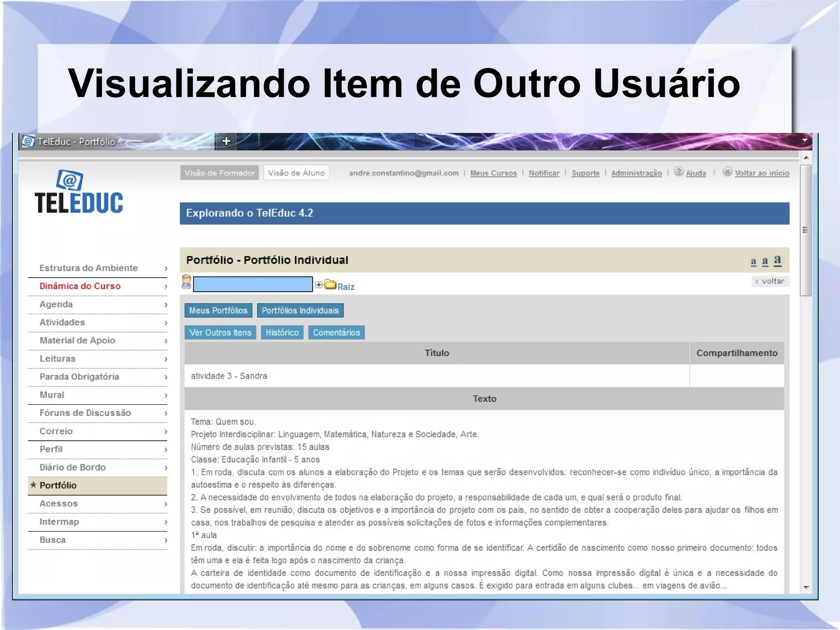This screenshot has height=630, width=840.
Task: Click the TelEduc favicon in the browser tab
Action: (x=28, y=142)
